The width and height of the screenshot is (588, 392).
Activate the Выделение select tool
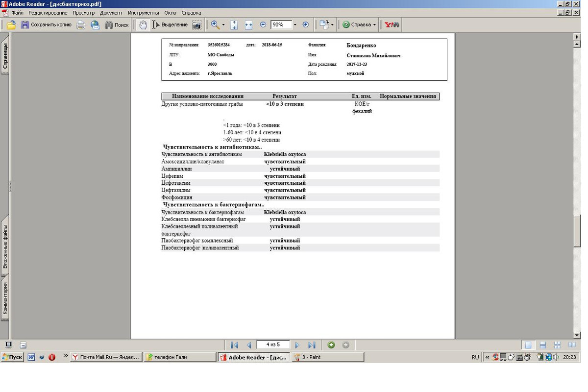click(170, 24)
